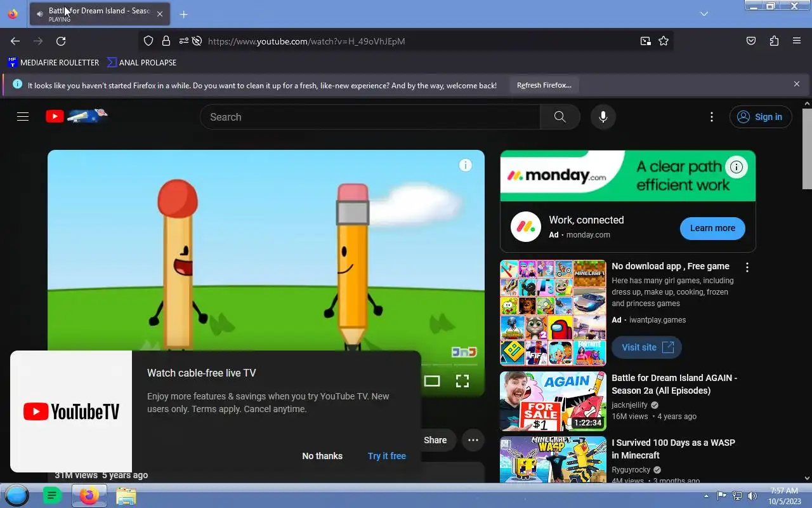Click the Sign in button
Screen dimensions: 812x508
coord(761,117)
